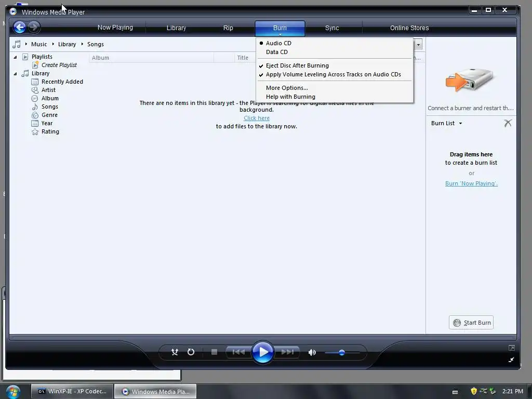
Task: Collapse the Library tree node
Action: tap(15, 74)
